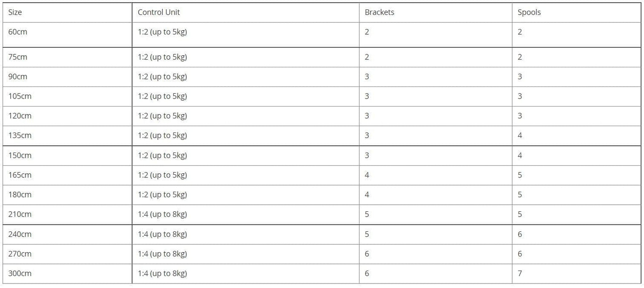Click the Size column header
The height and width of the screenshot is (288, 644).
pyautogui.click(x=15, y=12)
